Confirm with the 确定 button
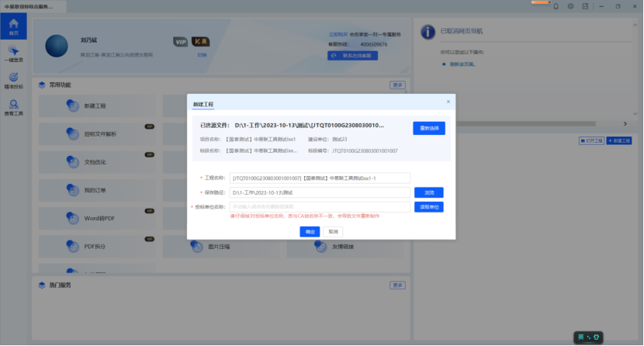Image resolution: width=644 pixels, height=346 pixels. (310, 231)
